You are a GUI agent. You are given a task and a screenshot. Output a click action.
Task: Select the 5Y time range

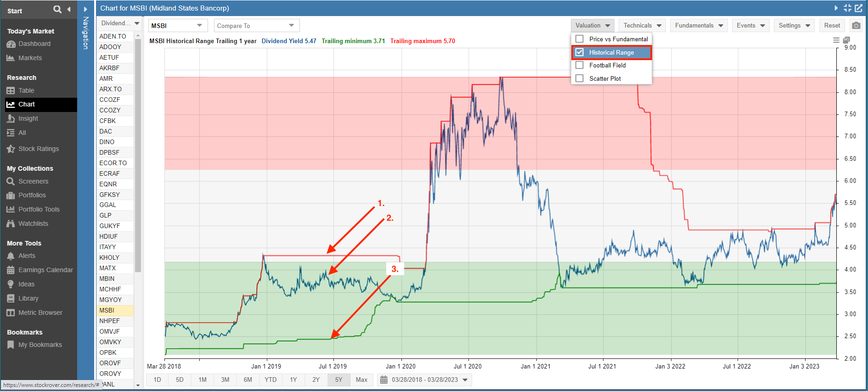(338, 380)
